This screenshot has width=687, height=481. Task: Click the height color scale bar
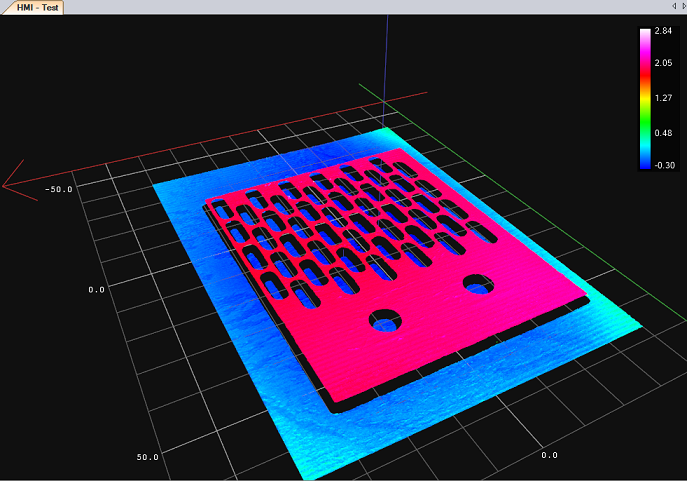tap(645, 98)
